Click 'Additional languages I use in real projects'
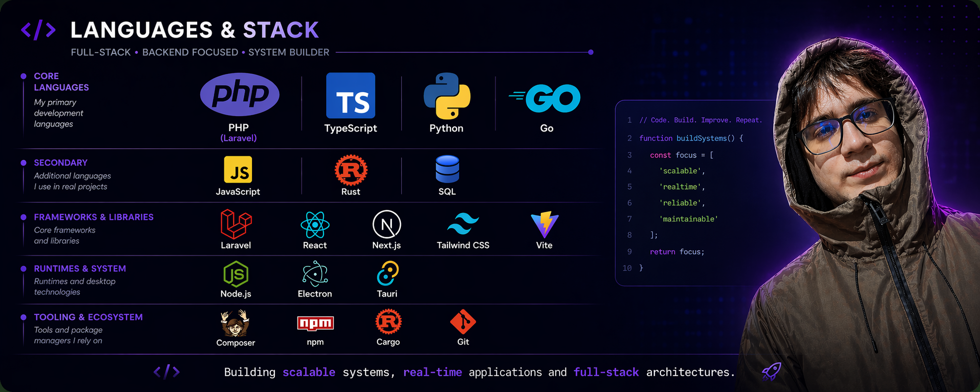This screenshot has width=980, height=392. (72, 181)
